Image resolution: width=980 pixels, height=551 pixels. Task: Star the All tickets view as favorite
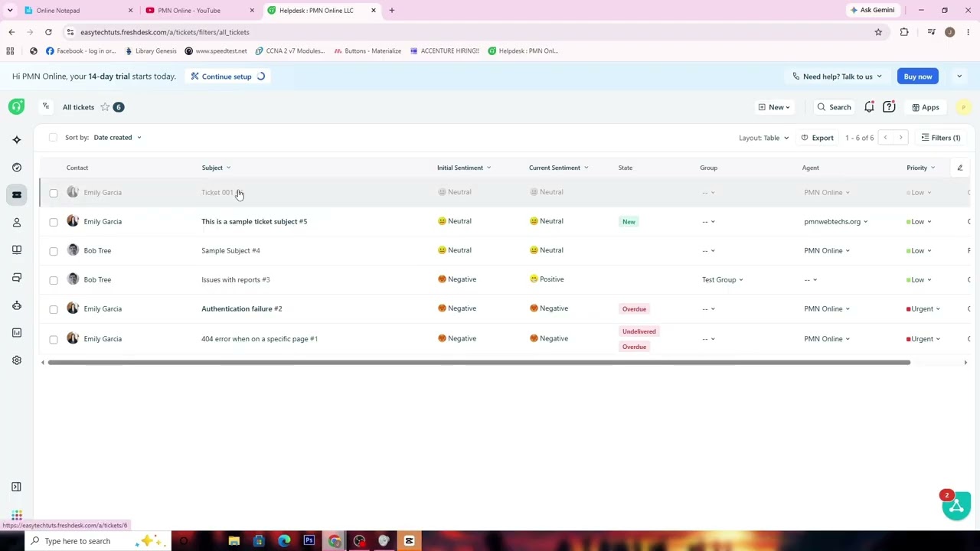click(x=105, y=107)
